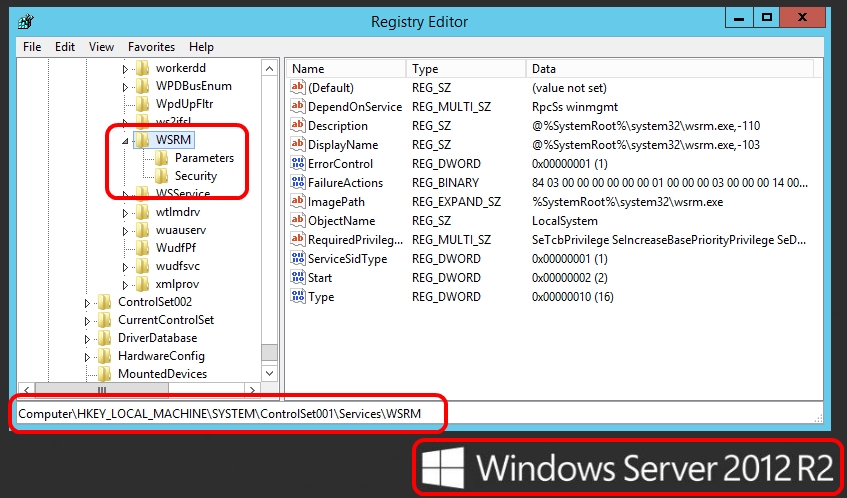Click the status bar registry path

pos(219,414)
